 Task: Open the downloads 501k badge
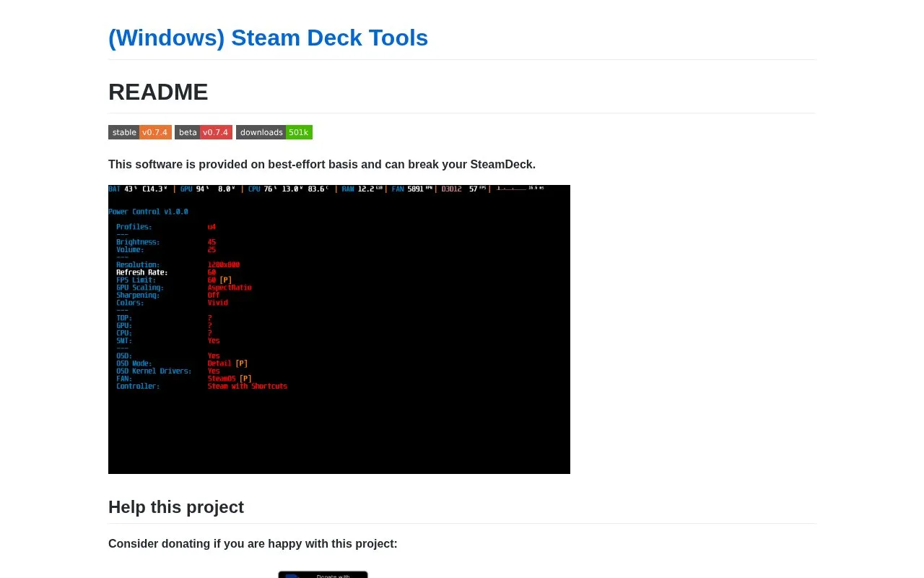click(274, 132)
